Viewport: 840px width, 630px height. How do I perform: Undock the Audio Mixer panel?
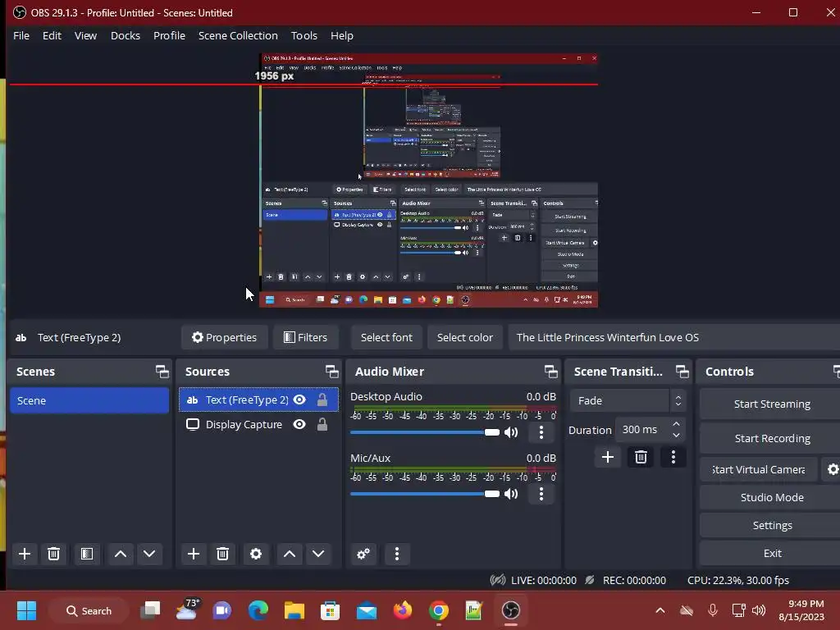(550, 372)
